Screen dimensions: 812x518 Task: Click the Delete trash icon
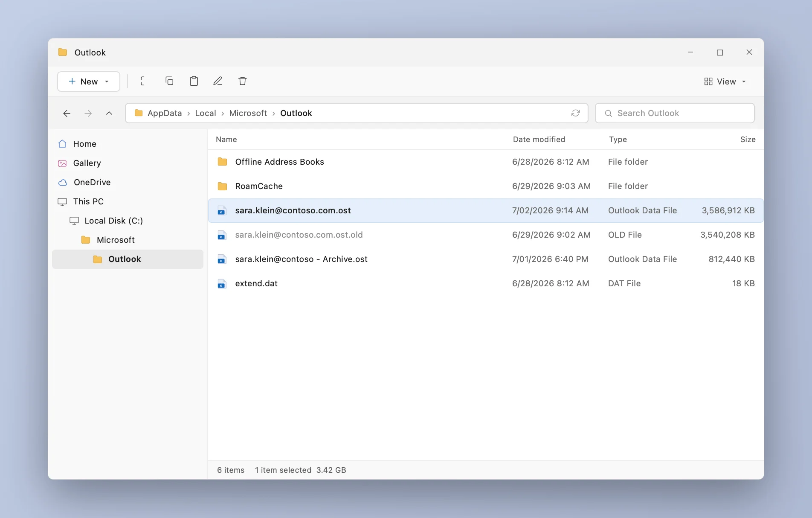tap(243, 81)
